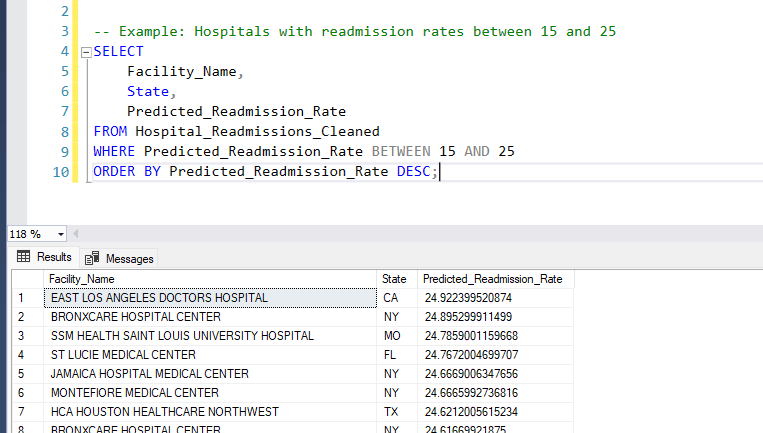This screenshot has width=763, height=433.
Task: Click the WHERE keyword on line 9
Action: [x=114, y=151]
